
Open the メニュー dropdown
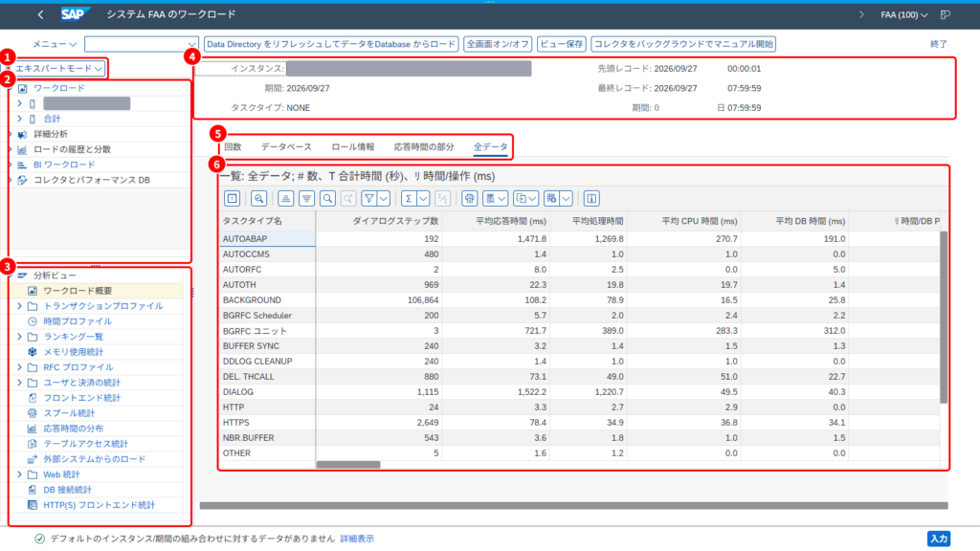pos(55,44)
